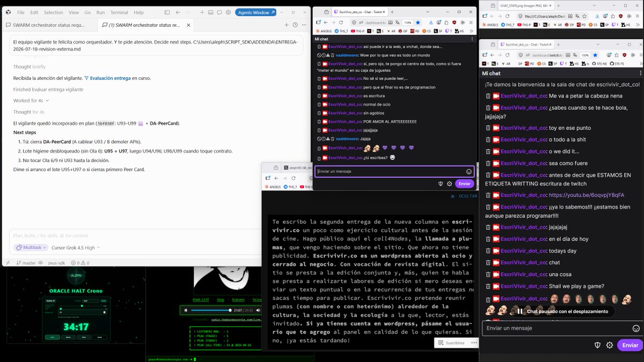The image size is (644, 362).
Task: Open the Help menu in Cursor
Action: (x=138, y=12)
